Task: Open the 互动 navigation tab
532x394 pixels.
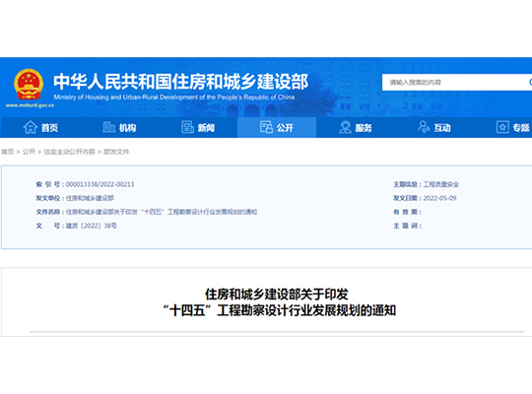Action: (x=433, y=128)
